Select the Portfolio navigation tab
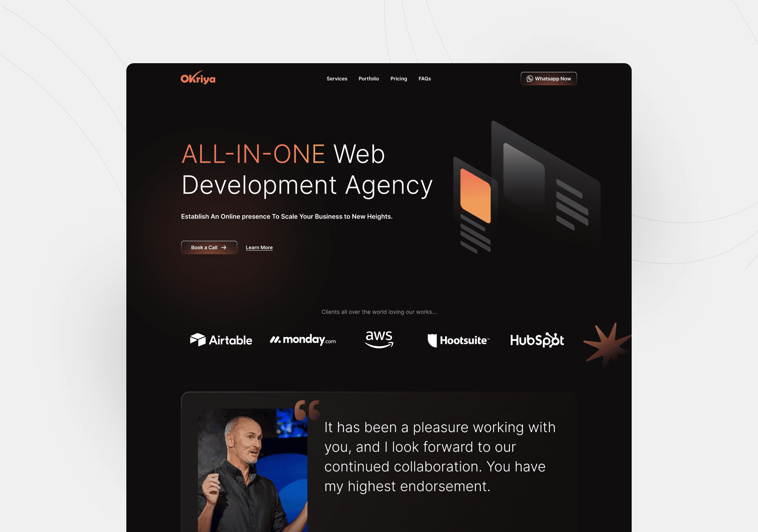The height and width of the screenshot is (532, 758). (369, 78)
